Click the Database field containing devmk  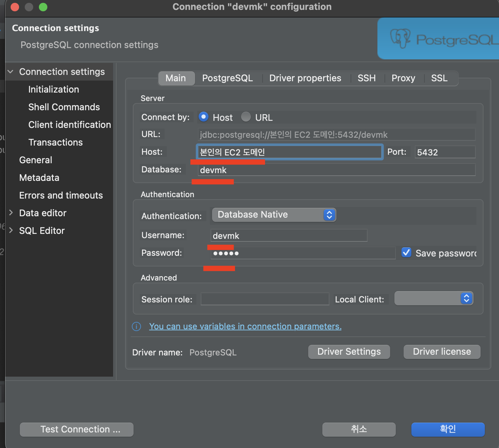click(x=336, y=170)
